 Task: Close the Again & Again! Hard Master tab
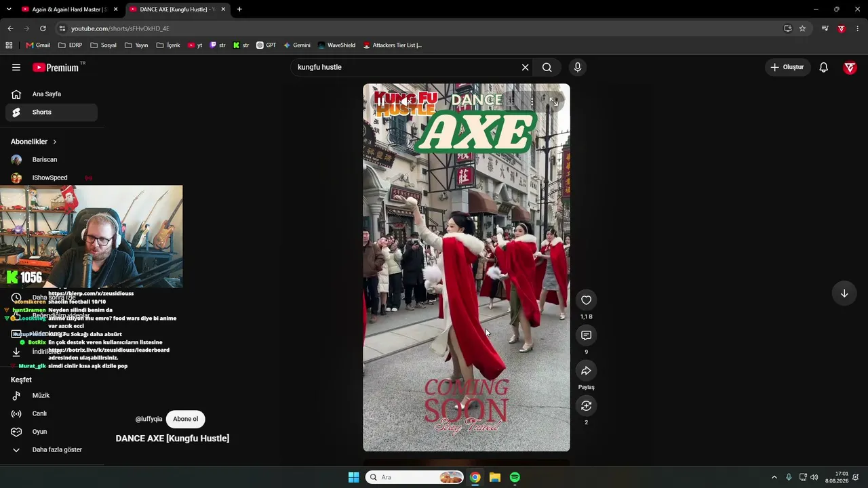pyautogui.click(x=116, y=9)
